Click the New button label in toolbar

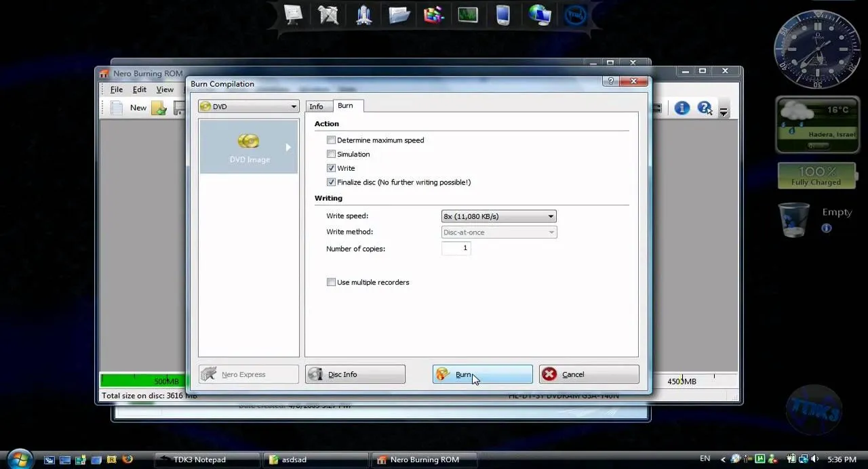[138, 108]
